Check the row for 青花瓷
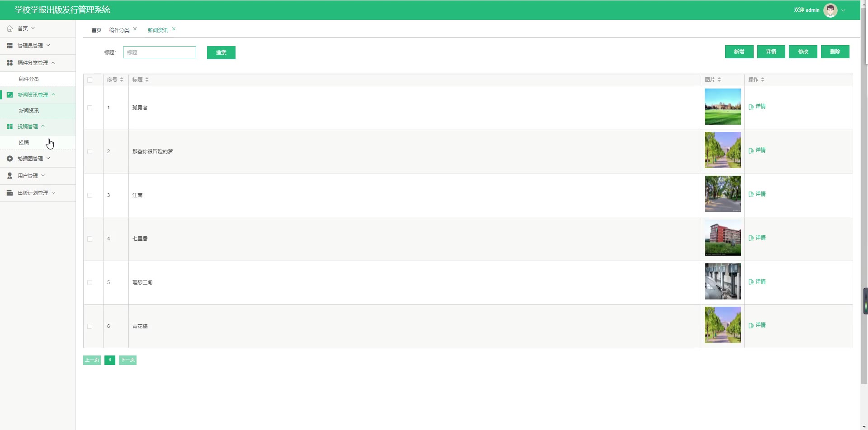 (x=90, y=326)
